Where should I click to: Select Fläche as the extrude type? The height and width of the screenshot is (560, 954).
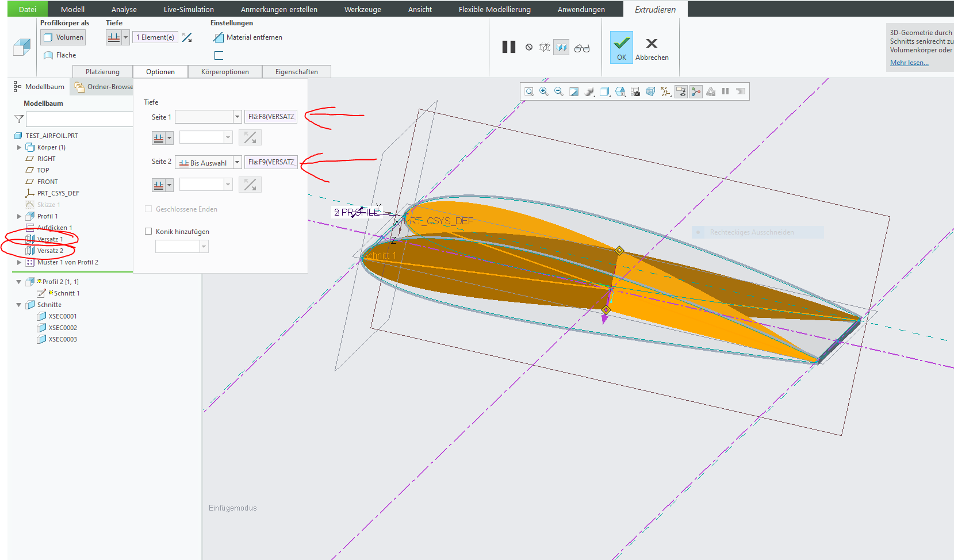tap(60, 55)
